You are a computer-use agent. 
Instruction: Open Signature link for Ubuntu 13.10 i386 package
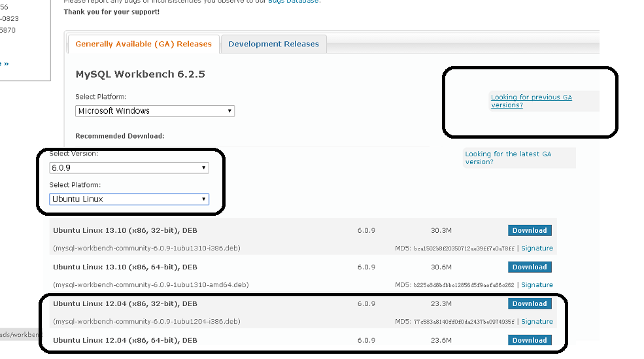(537, 248)
